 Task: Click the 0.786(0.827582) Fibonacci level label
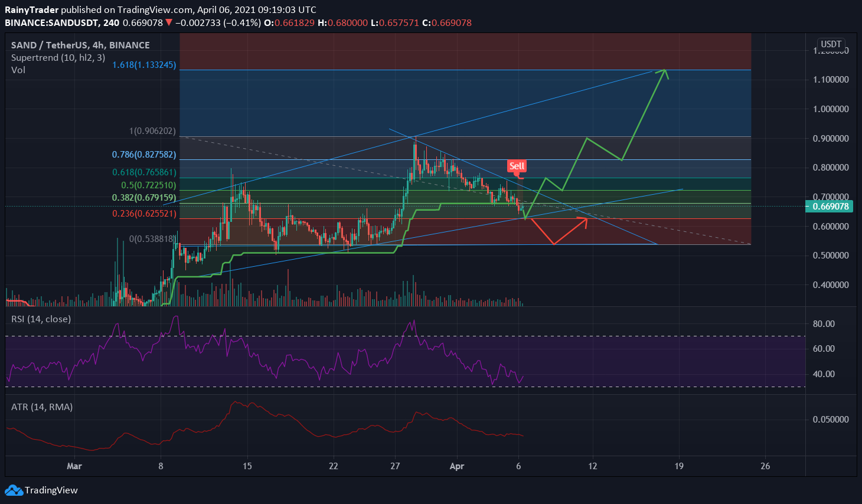[144, 155]
